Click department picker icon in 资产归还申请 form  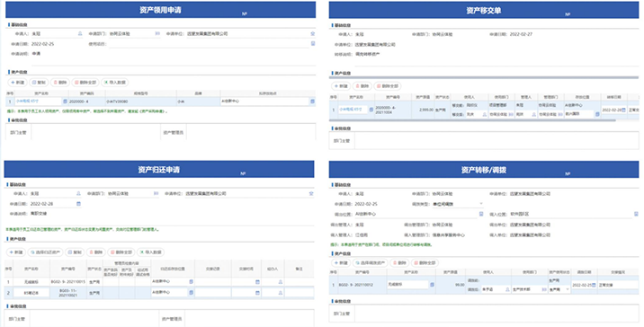(157, 193)
